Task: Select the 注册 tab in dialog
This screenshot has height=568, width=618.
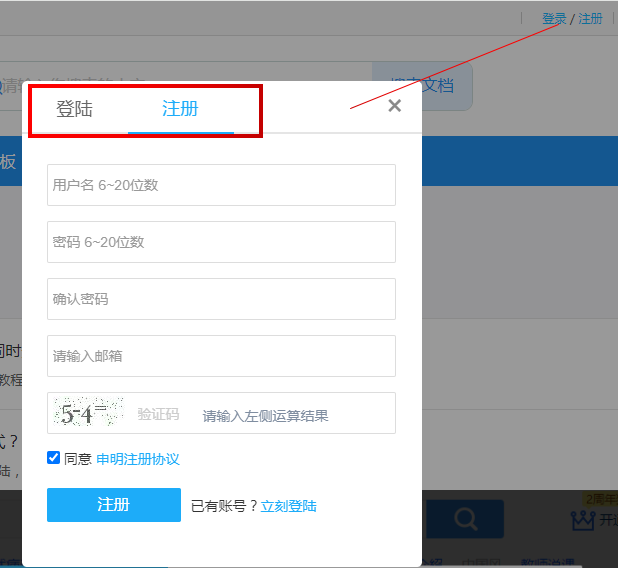Action: [180, 109]
